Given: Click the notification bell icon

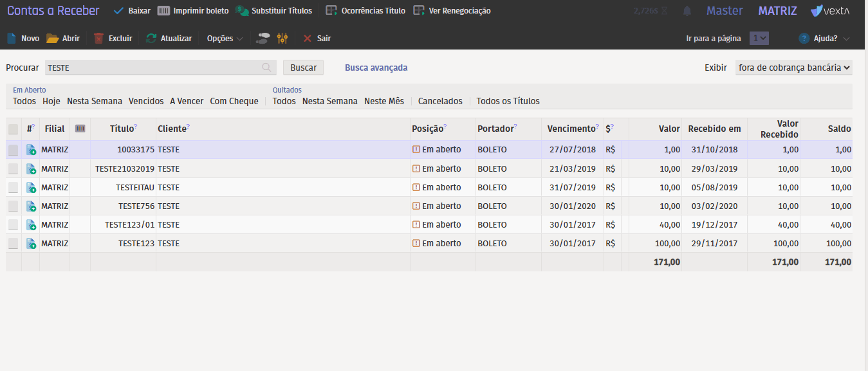Looking at the screenshot, I should tap(687, 11).
